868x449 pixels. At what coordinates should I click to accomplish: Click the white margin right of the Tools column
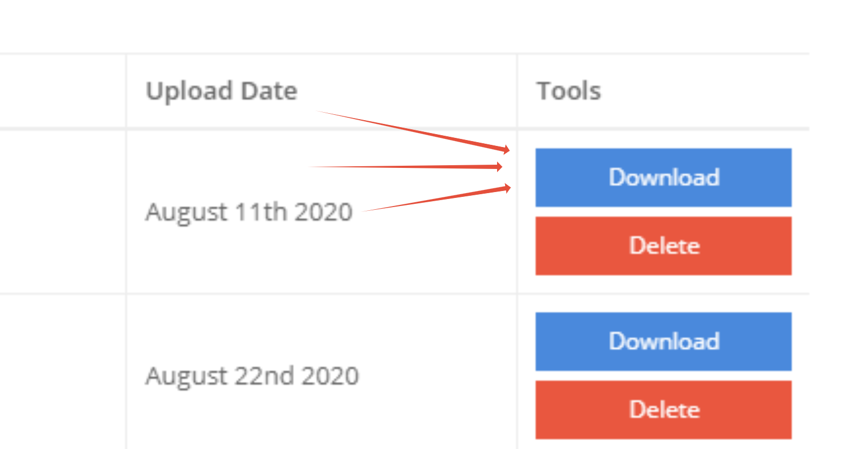tap(838, 215)
